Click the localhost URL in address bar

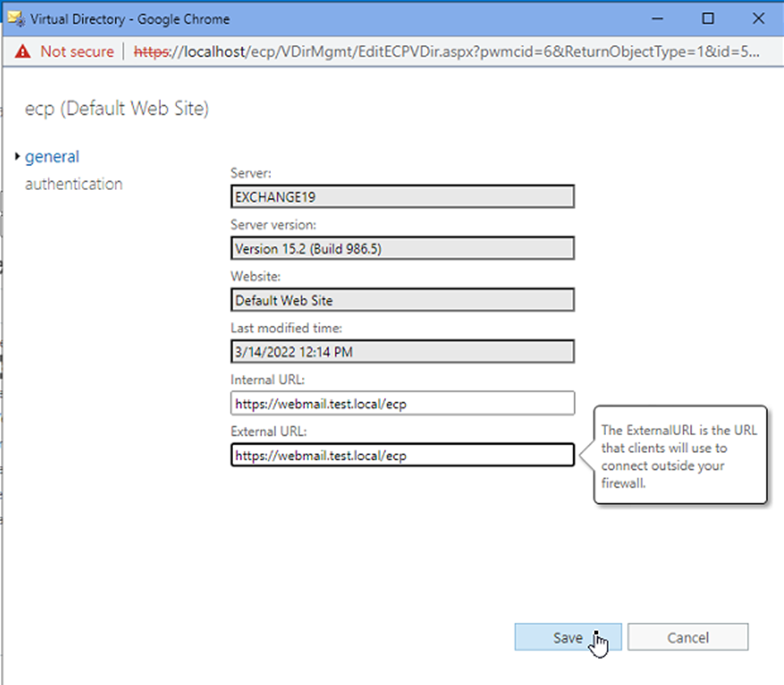447,52
